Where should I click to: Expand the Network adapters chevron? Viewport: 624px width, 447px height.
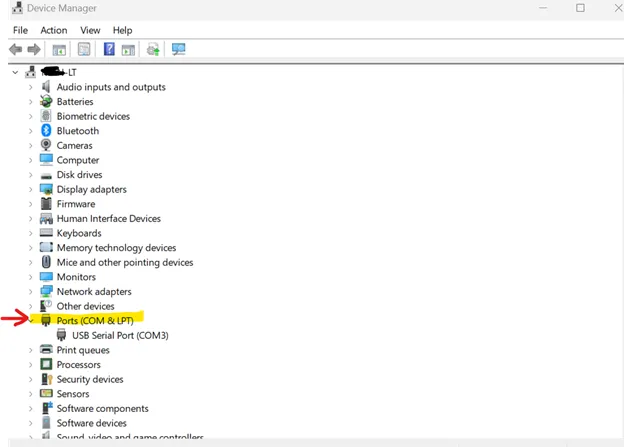click(31, 292)
